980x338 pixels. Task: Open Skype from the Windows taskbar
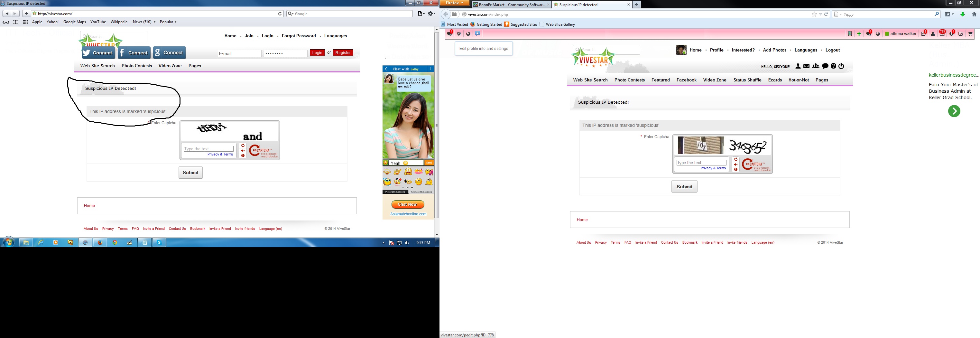[x=159, y=242]
